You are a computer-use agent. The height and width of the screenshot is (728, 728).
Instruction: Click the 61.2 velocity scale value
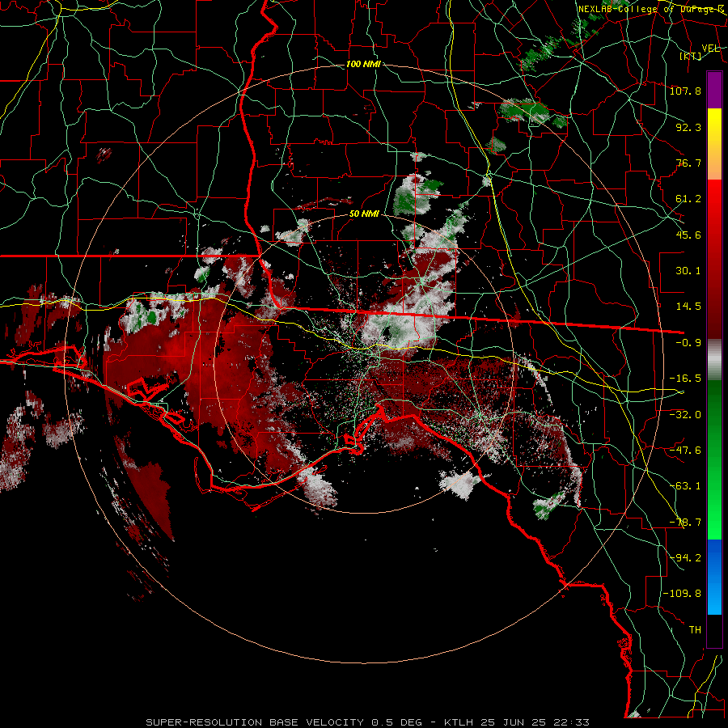click(688, 199)
